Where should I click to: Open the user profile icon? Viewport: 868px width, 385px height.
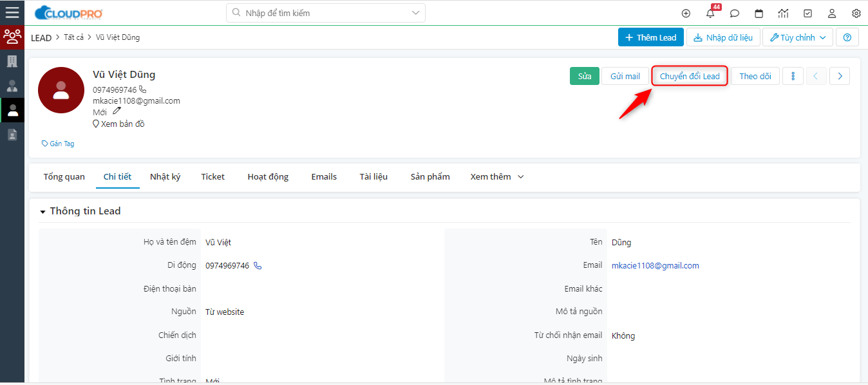coord(832,14)
